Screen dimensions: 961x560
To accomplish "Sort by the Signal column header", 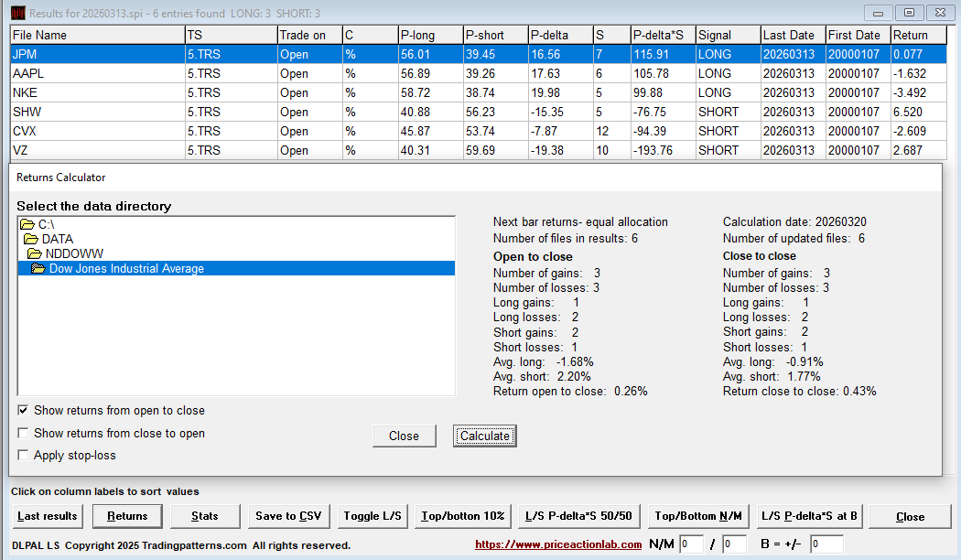I will pos(729,35).
